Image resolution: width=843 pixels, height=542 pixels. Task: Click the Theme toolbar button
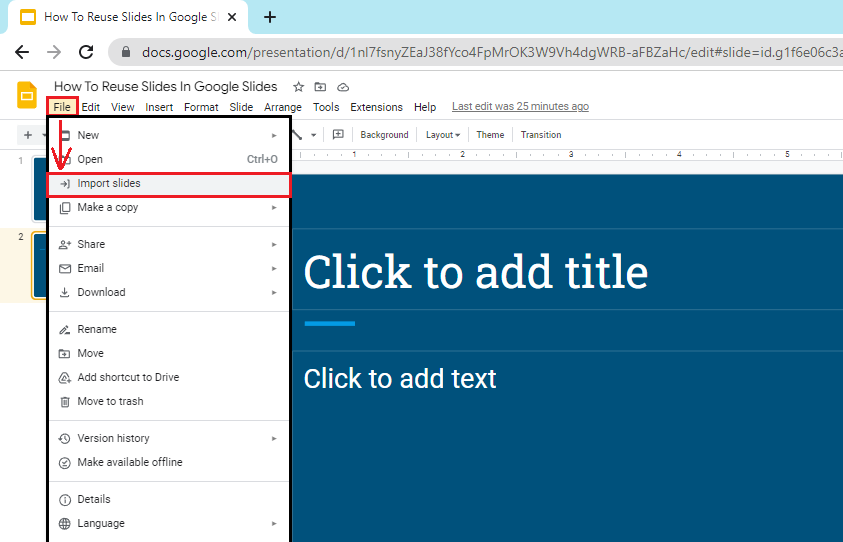490,134
